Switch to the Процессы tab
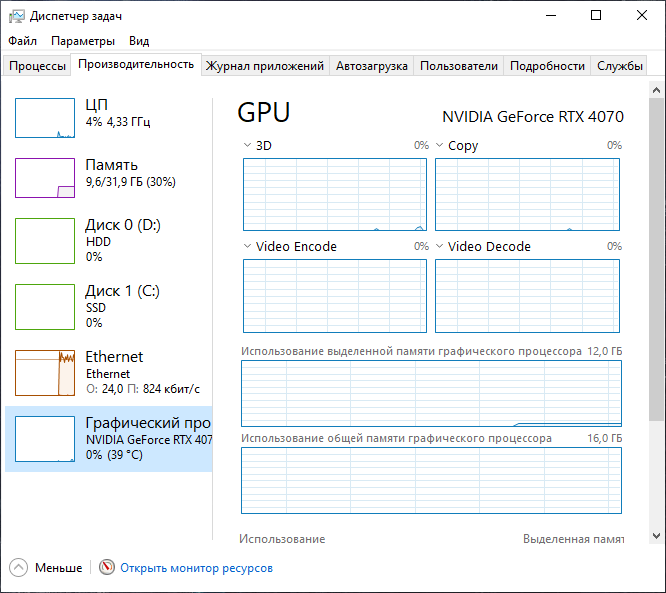This screenshot has height=593, width=666. (x=37, y=66)
